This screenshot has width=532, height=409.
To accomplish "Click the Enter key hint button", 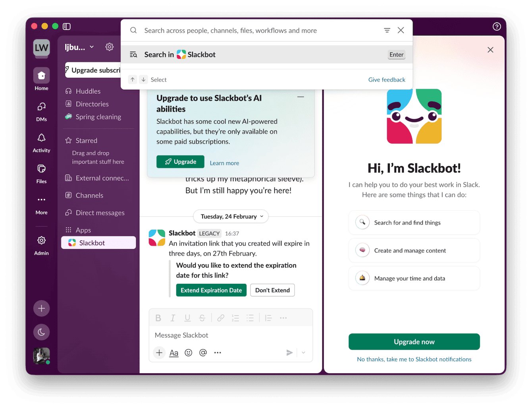I will [396, 54].
